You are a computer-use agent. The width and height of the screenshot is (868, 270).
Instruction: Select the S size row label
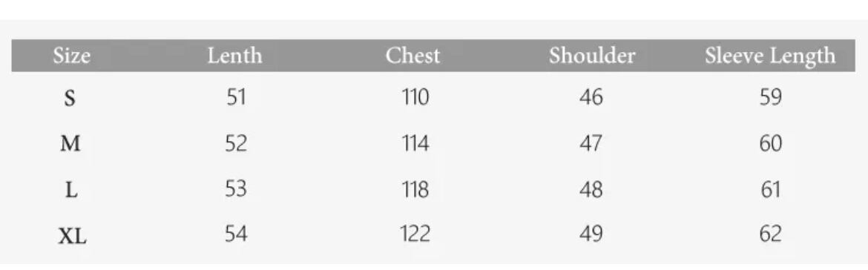click(x=70, y=99)
